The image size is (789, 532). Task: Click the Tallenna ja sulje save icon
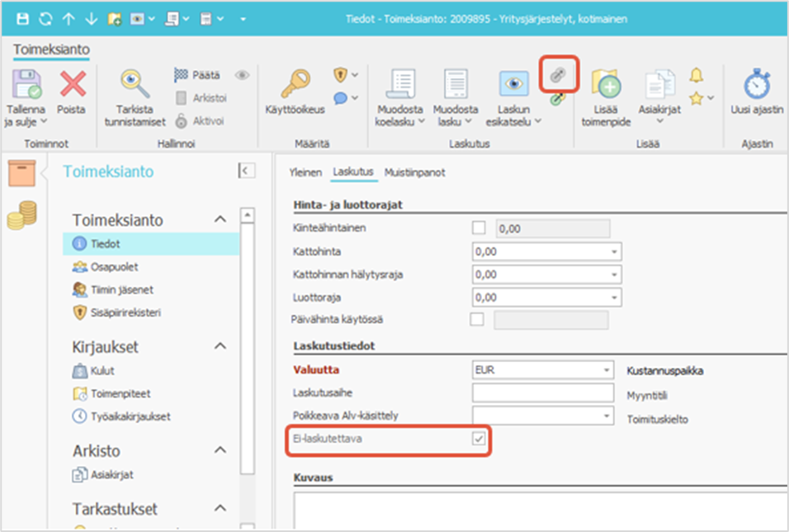(25, 85)
